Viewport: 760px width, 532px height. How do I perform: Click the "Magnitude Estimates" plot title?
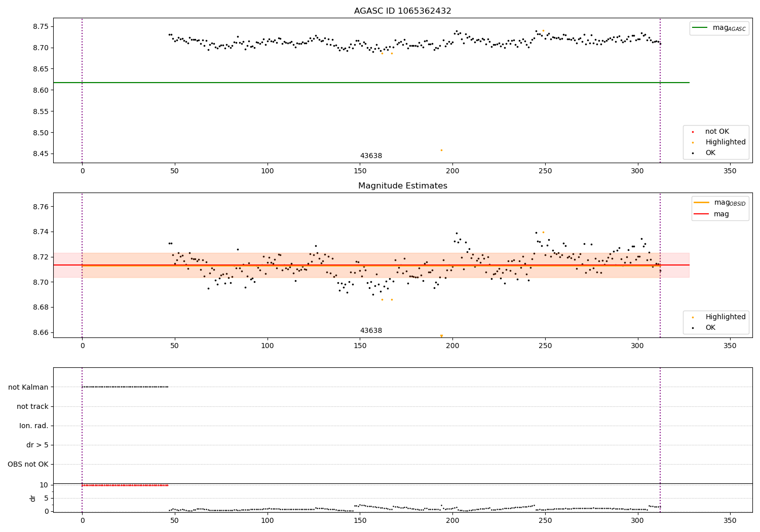pos(402,186)
